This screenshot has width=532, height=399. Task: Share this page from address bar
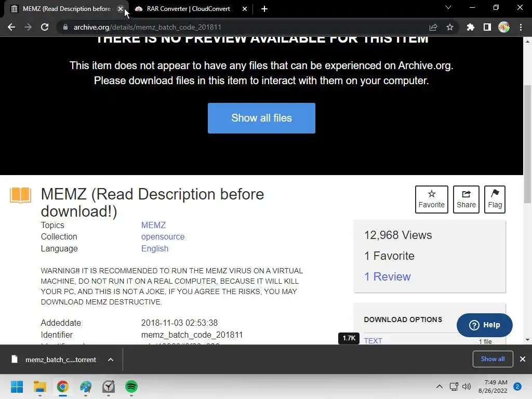pyautogui.click(x=433, y=27)
